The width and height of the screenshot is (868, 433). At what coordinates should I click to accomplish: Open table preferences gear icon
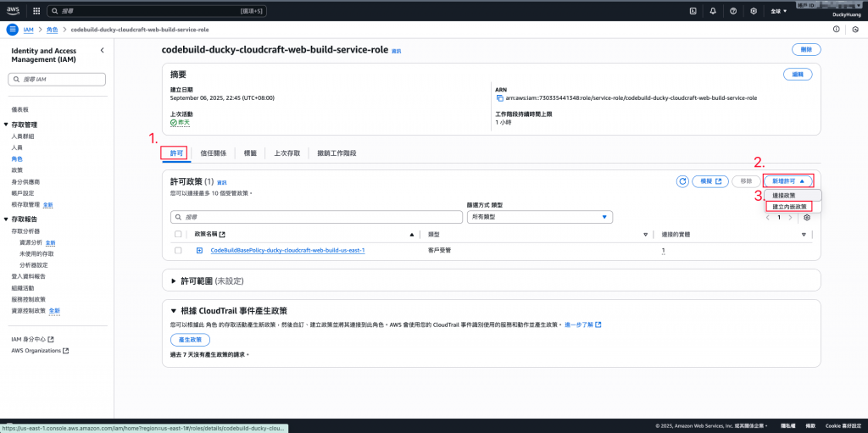click(x=807, y=217)
